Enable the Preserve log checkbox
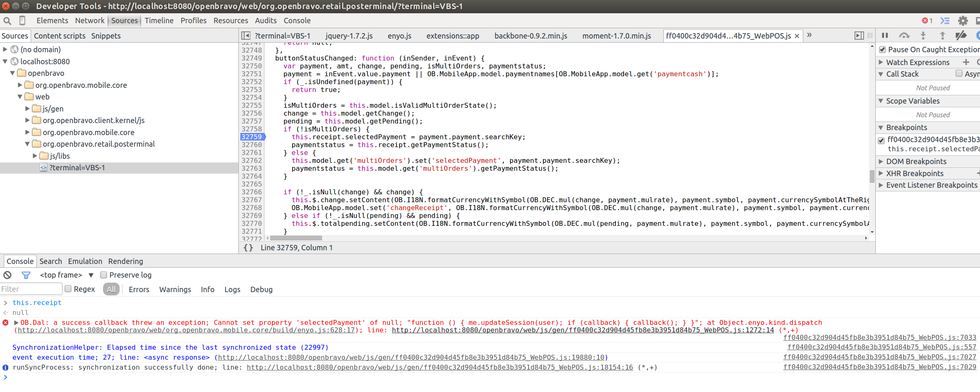This screenshot has height=392, width=980. [104, 275]
